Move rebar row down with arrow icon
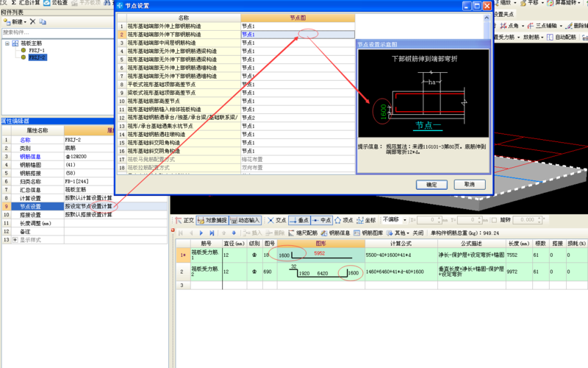Image resolution: width=588 pixels, height=368 pixels. pos(234,233)
